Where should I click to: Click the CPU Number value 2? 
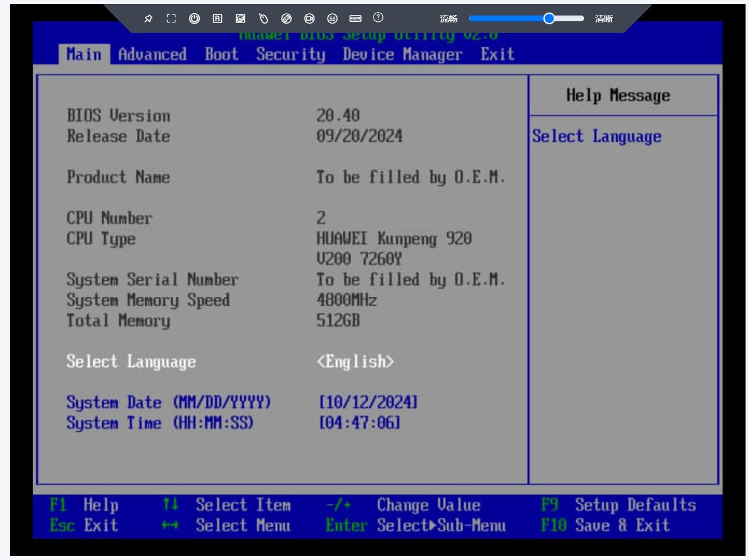[x=321, y=218]
